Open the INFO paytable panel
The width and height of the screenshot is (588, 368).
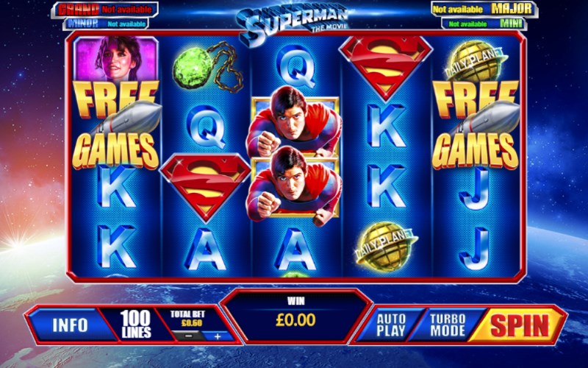tap(71, 325)
